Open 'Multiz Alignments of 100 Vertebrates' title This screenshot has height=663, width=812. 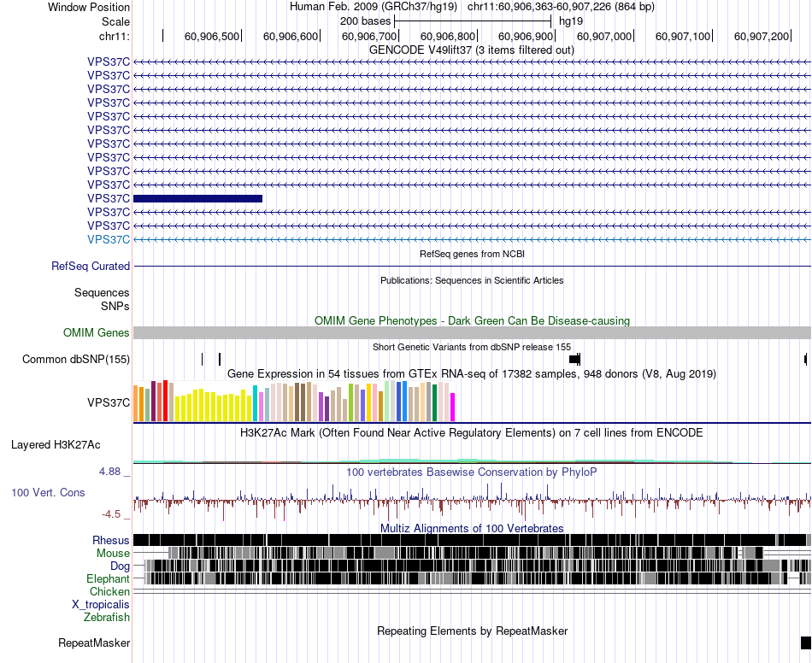(x=472, y=528)
